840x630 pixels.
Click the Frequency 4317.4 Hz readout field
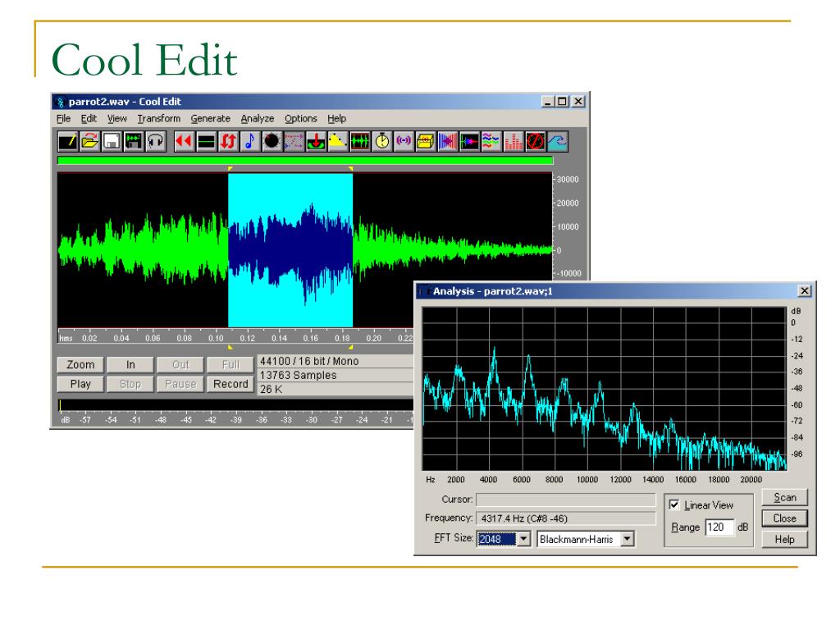[x=566, y=518]
